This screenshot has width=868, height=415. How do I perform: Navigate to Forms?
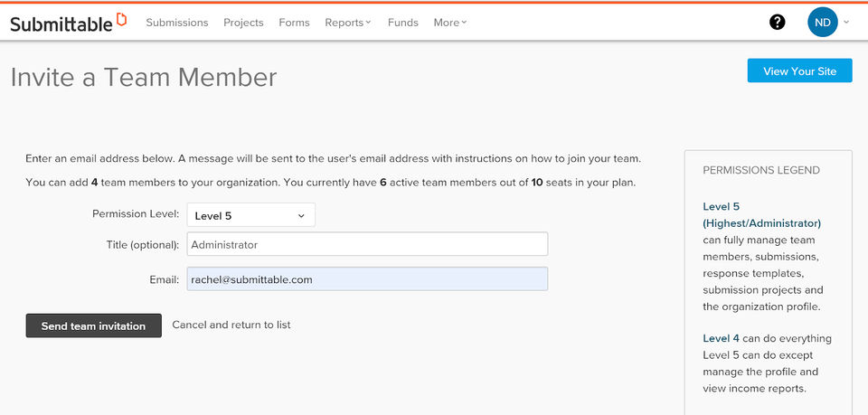(294, 23)
